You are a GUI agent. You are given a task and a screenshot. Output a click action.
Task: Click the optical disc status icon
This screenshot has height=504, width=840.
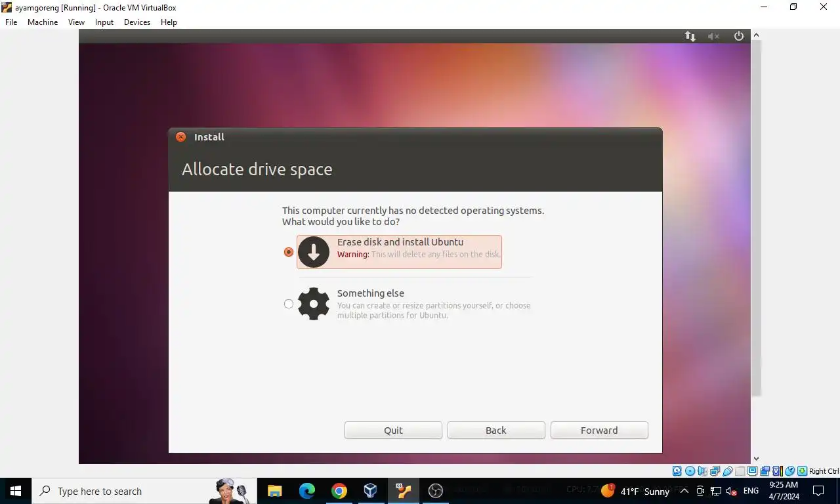[690, 471]
